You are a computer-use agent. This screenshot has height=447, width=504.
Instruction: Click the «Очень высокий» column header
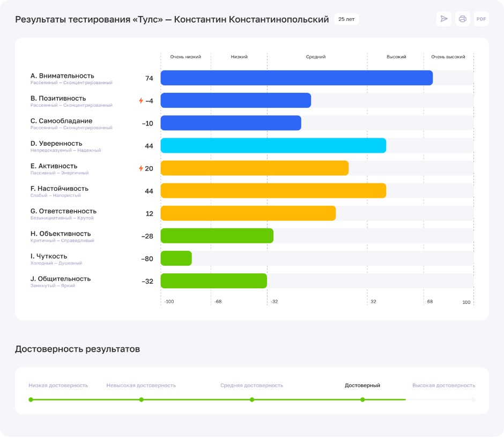[x=448, y=57]
